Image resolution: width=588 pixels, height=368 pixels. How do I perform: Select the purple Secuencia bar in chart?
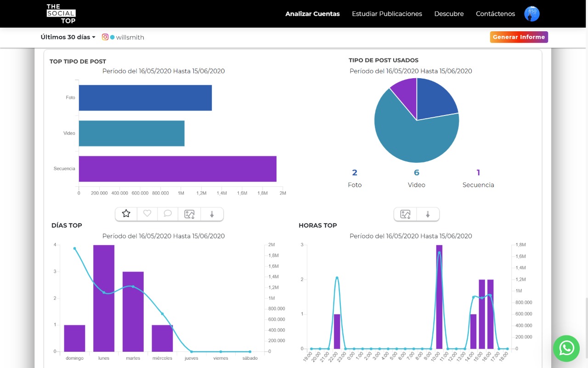(x=177, y=169)
